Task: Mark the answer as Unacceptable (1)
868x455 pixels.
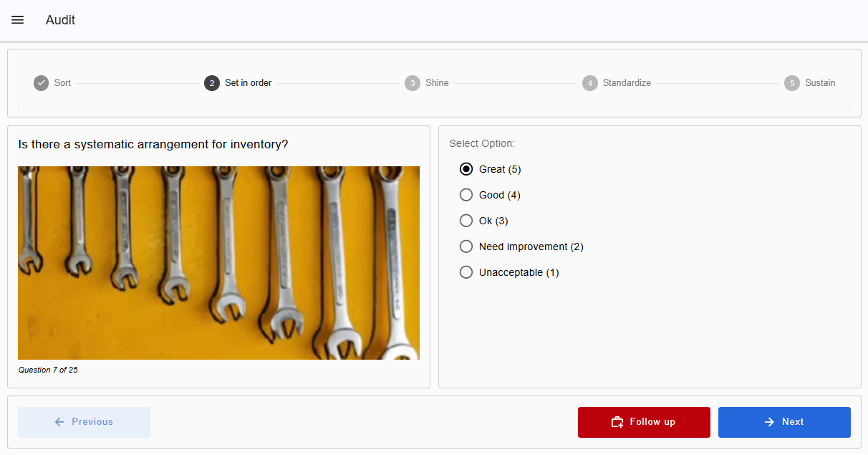Action: [x=466, y=272]
